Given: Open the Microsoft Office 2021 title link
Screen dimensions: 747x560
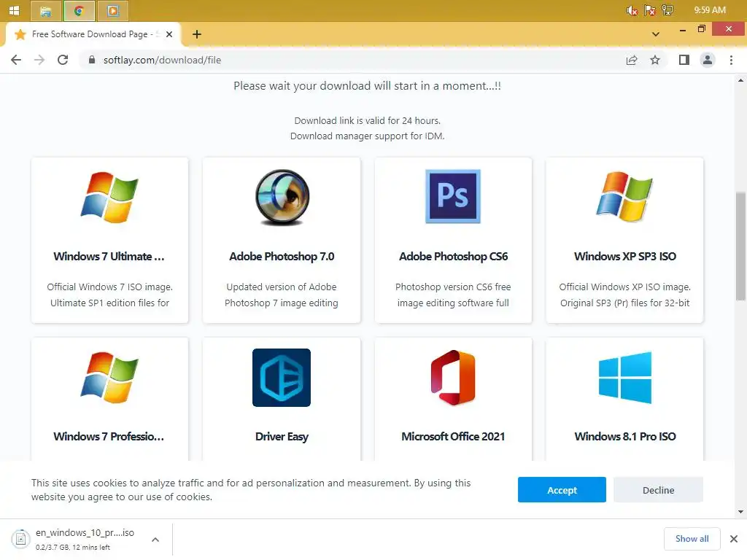Looking at the screenshot, I should (453, 436).
